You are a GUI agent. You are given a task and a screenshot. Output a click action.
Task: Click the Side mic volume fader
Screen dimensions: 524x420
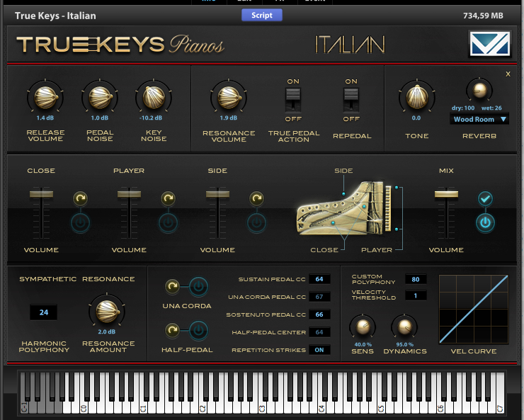point(217,194)
